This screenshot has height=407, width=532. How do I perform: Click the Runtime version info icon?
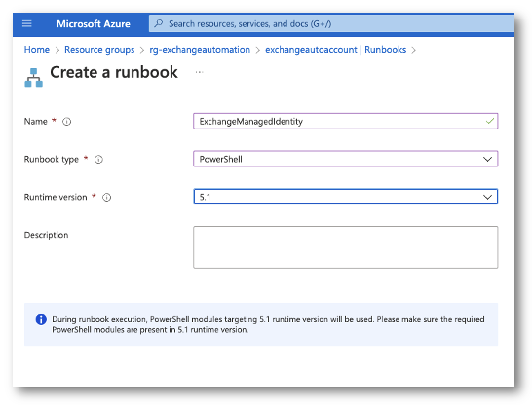(x=107, y=197)
